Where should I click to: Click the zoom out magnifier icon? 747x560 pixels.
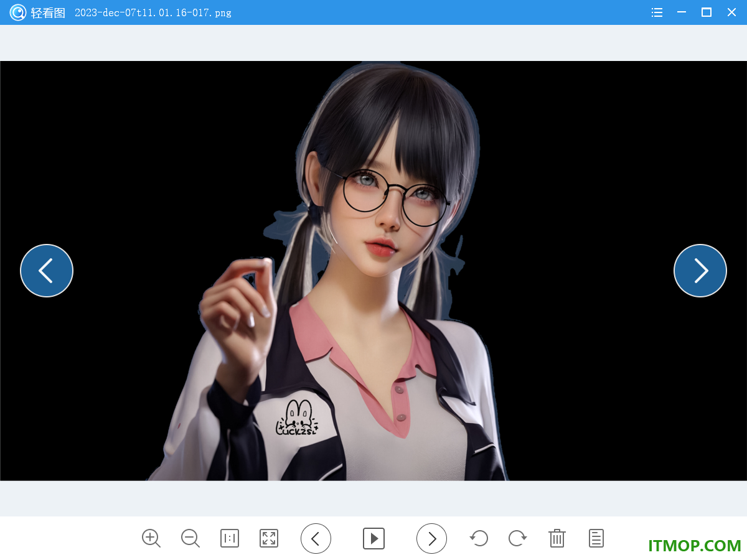pyautogui.click(x=190, y=538)
